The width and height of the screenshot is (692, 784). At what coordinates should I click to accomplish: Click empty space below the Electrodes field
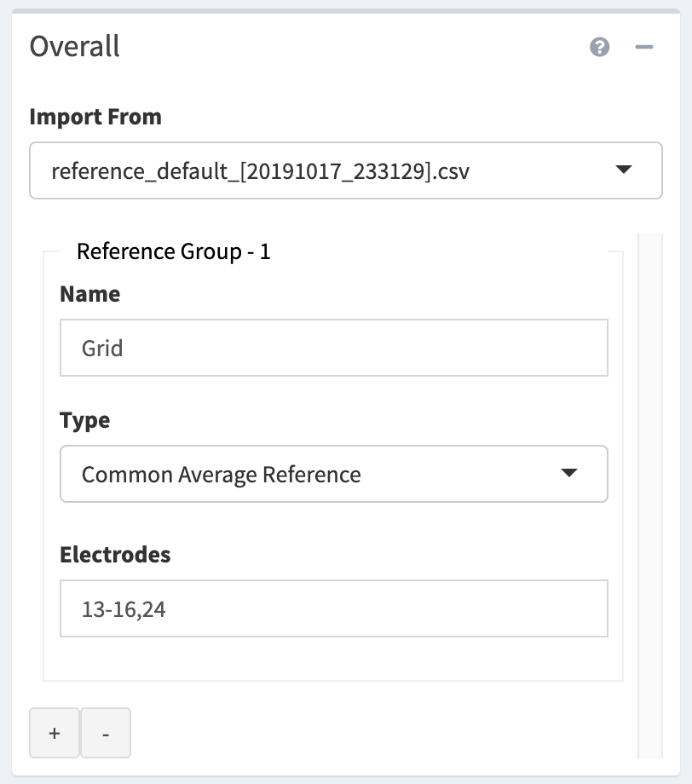pyautogui.click(x=333, y=660)
